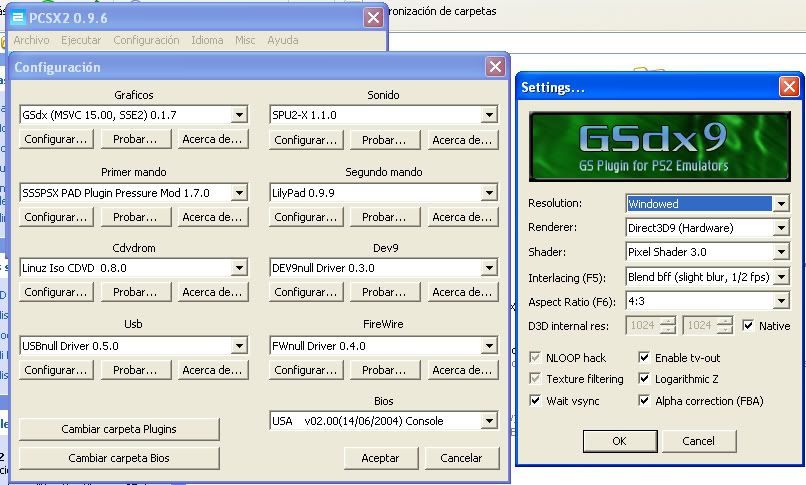Image resolution: width=806 pixels, height=485 pixels.
Task: Open the Shader dropdown
Action: click(x=781, y=252)
